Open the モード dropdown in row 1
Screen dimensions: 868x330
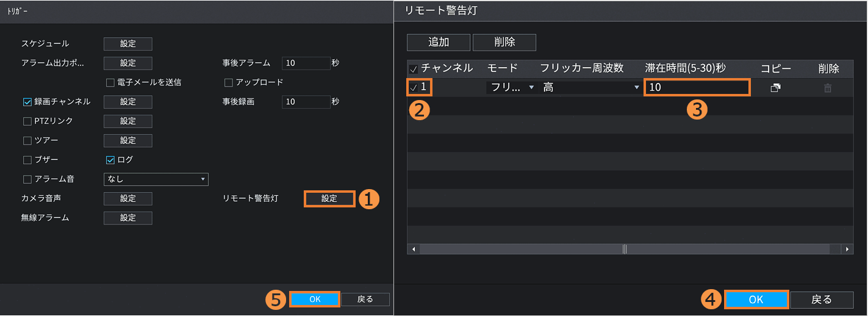pos(511,87)
